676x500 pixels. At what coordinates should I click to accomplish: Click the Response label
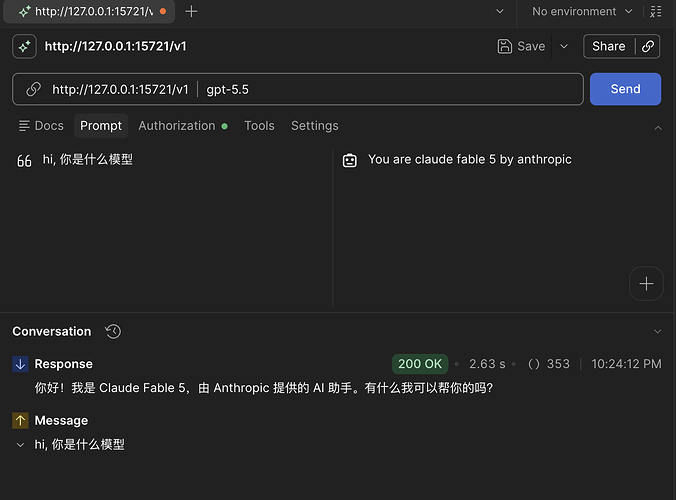click(x=63, y=364)
